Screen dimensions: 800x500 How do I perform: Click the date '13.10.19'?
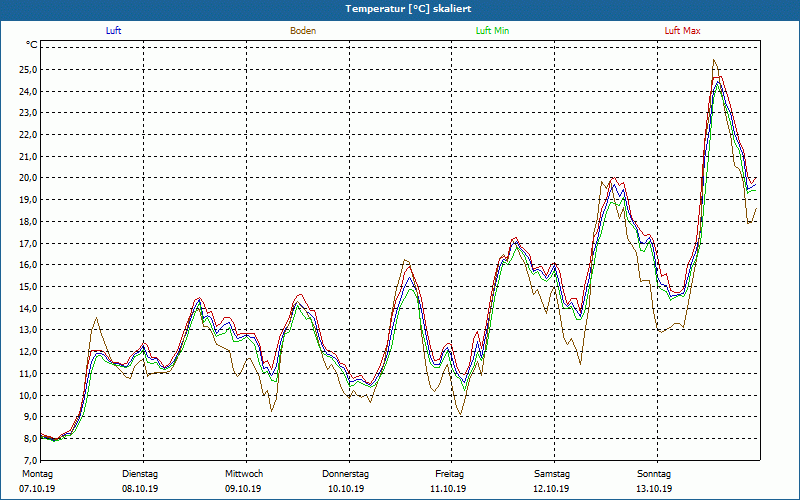[654, 489]
